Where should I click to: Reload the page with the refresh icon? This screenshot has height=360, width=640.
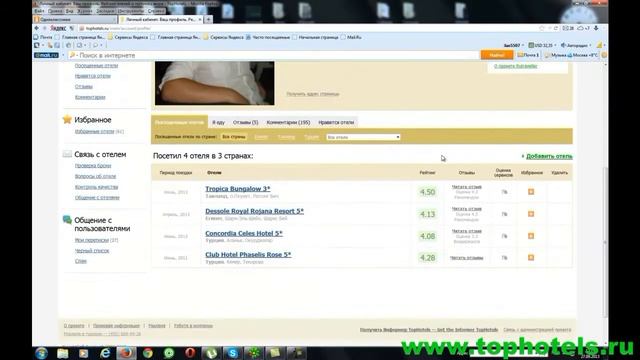click(x=556, y=28)
